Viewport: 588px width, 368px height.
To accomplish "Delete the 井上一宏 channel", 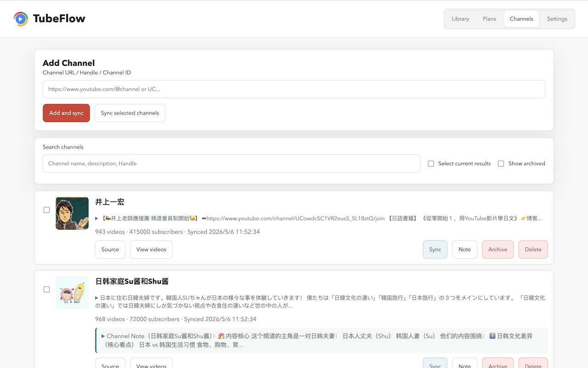I will [x=533, y=249].
